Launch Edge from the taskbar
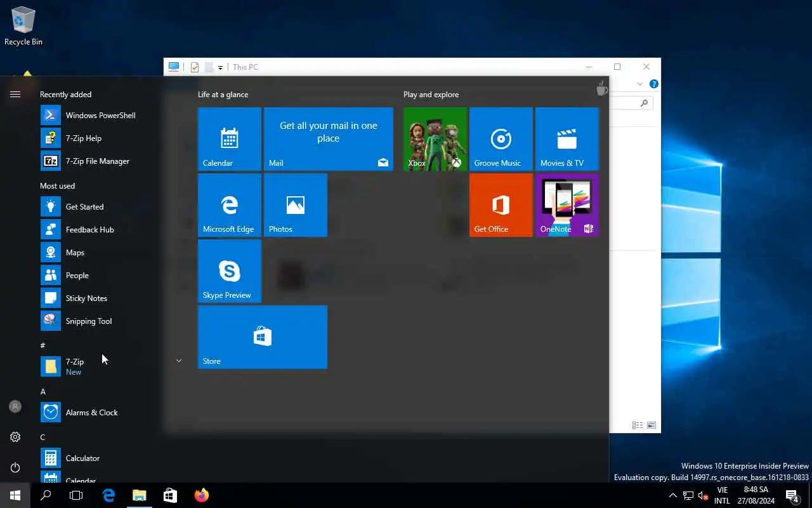This screenshot has width=812, height=508. click(108, 495)
